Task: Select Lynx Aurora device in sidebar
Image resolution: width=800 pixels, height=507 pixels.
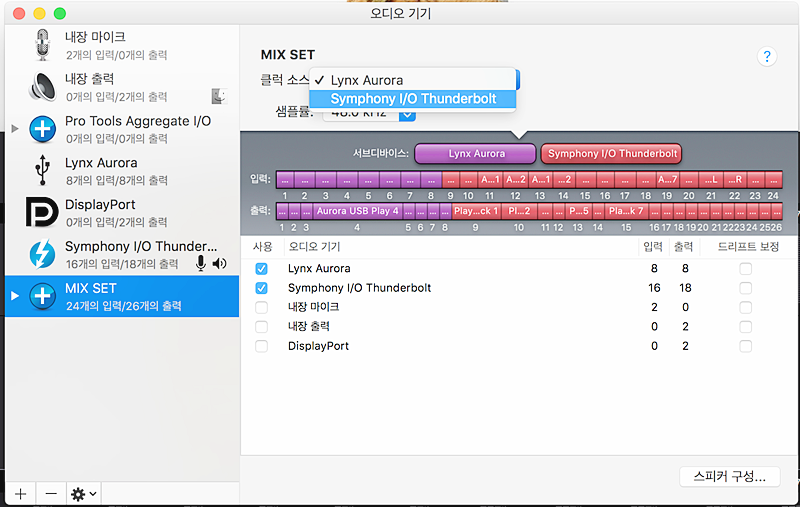Action: (x=122, y=170)
